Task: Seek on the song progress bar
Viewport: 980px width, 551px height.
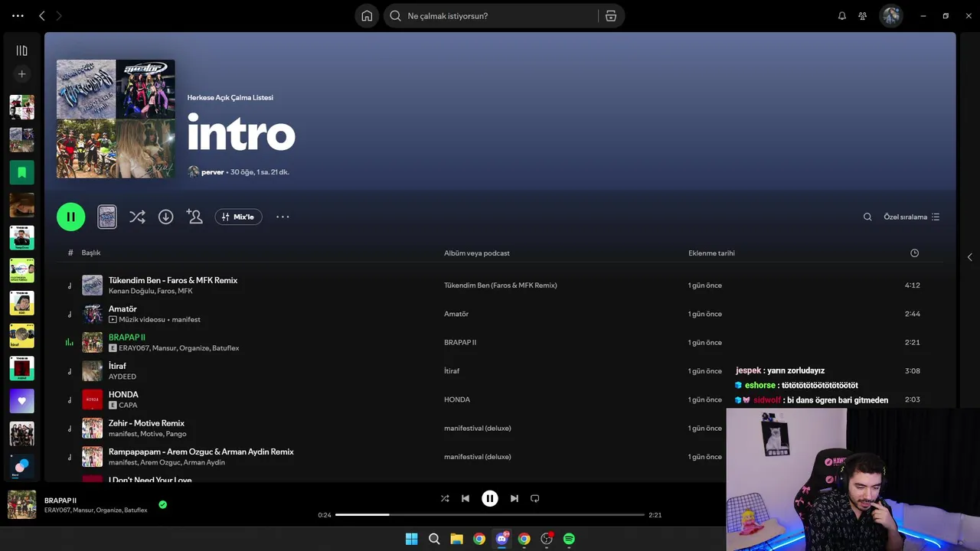Action: [490, 515]
